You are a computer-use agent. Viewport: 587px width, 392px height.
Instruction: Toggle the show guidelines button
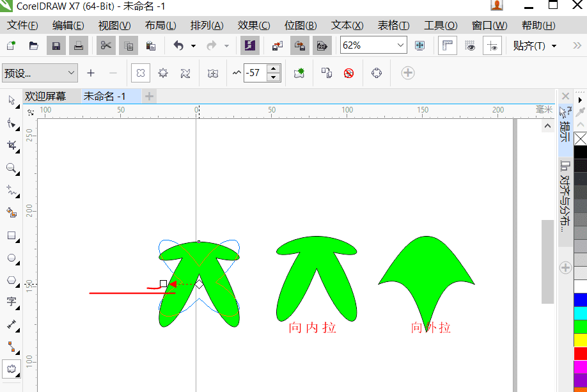point(492,45)
